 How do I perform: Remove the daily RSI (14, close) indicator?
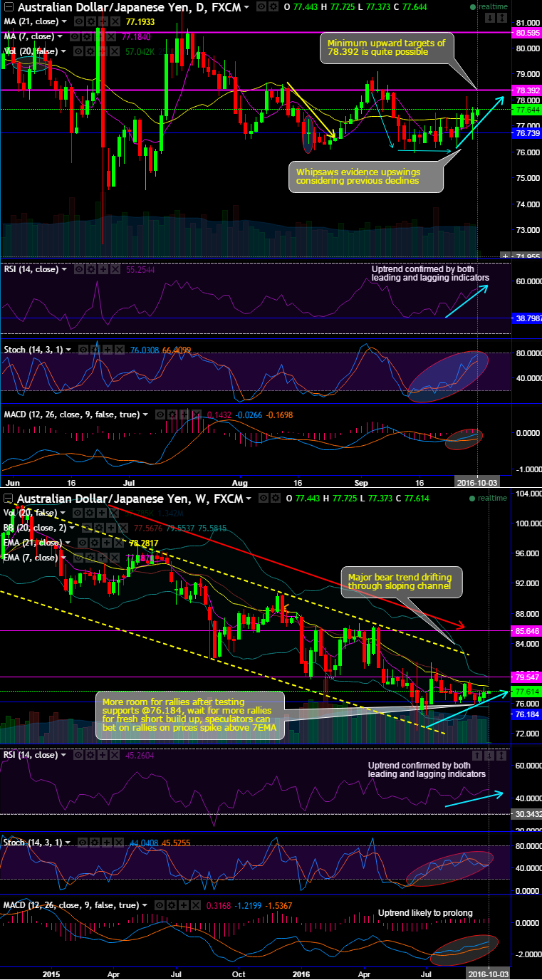115,269
